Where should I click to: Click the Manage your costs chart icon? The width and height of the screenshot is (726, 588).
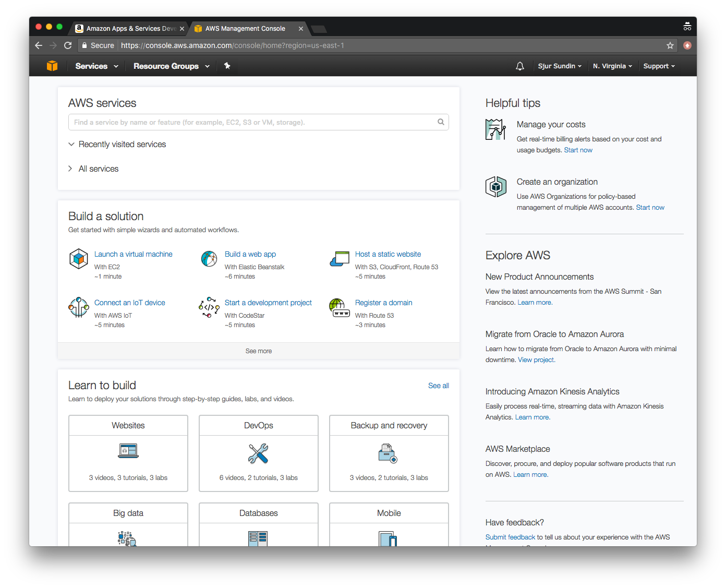coord(495,129)
